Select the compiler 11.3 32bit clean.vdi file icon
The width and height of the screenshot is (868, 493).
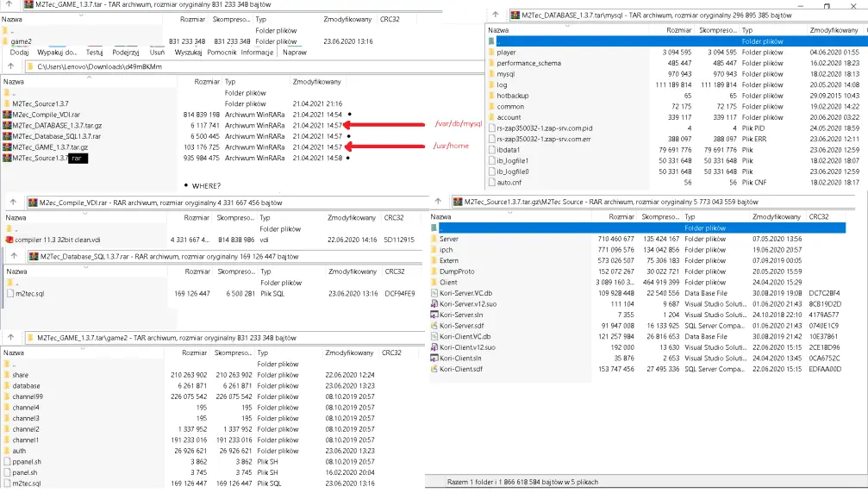click(9, 240)
